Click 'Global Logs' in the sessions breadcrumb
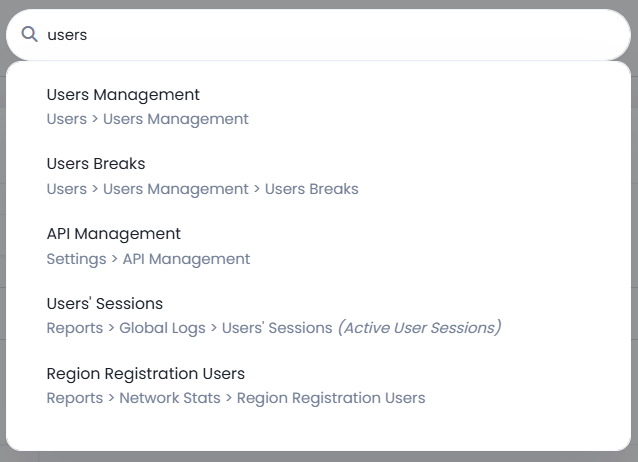Screen dimensions: 638x462 point(162,328)
